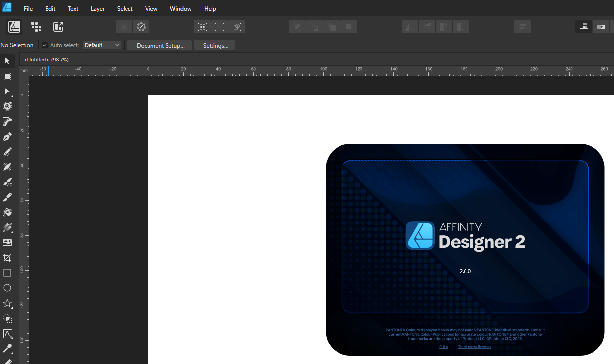The image size is (614, 364).
Task: Click the Document Setup... button
Action: pos(160,45)
